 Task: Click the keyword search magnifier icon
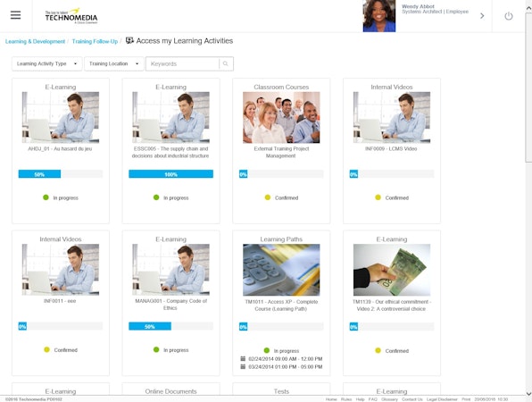[x=226, y=63]
